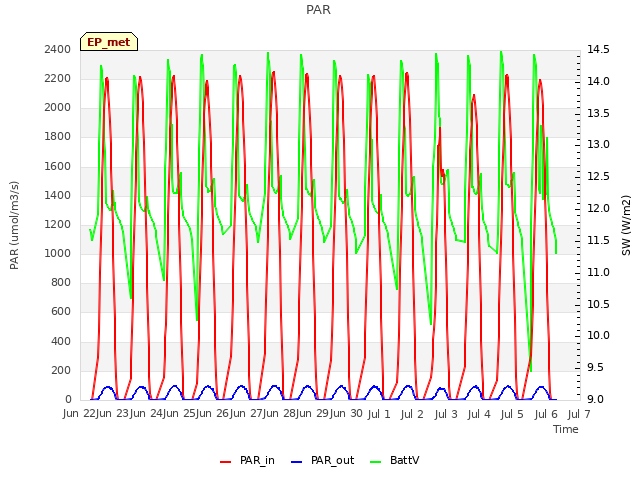Click the Jul 3 x-axis tick label
The width and height of the screenshot is (640, 480).
click(446, 414)
